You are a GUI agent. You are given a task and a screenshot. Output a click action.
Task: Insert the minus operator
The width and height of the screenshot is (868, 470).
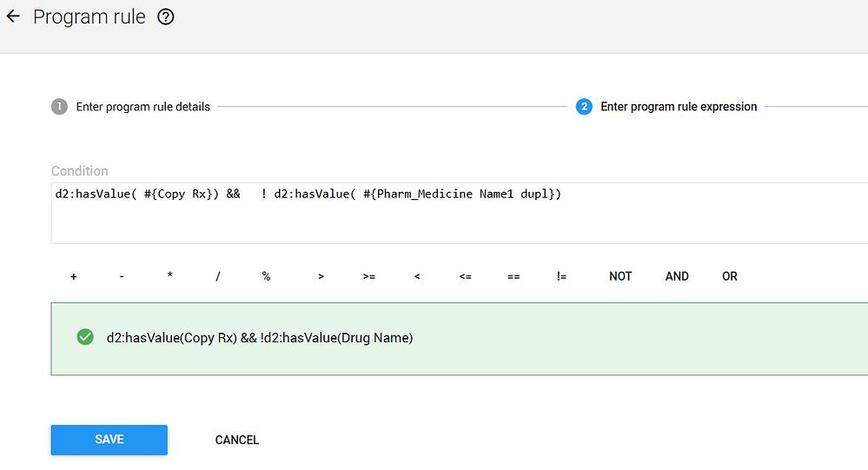(122, 276)
